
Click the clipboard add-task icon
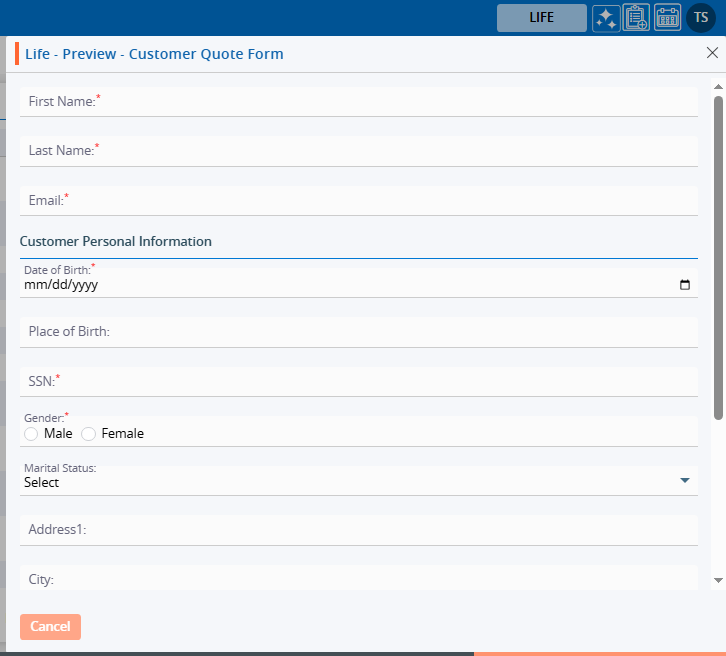point(636,18)
